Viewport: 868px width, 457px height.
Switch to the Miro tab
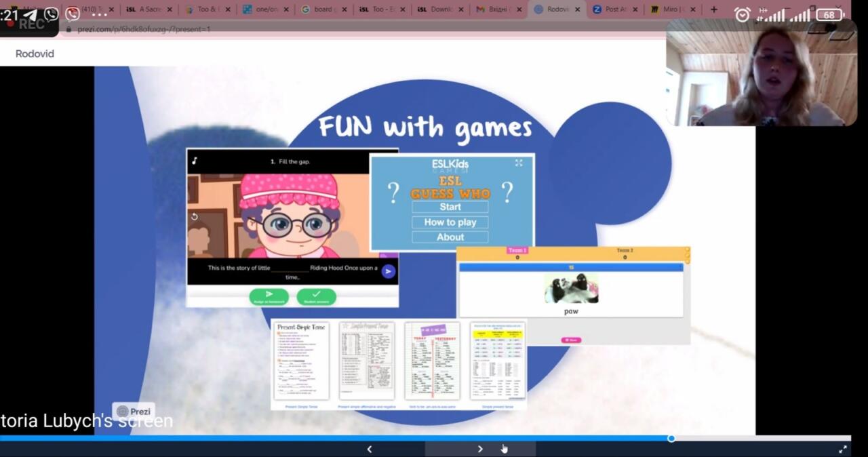(673, 9)
